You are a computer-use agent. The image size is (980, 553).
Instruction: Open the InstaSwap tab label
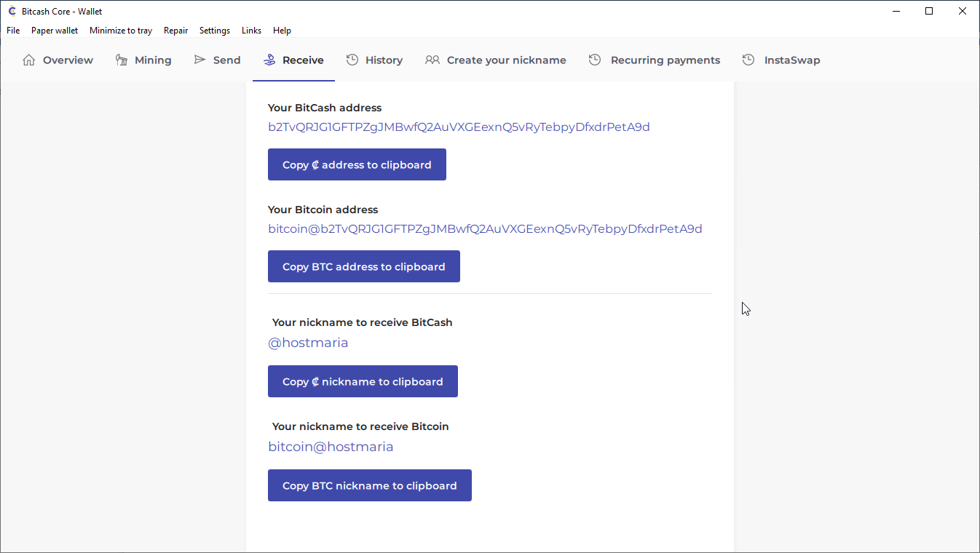(792, 60)
